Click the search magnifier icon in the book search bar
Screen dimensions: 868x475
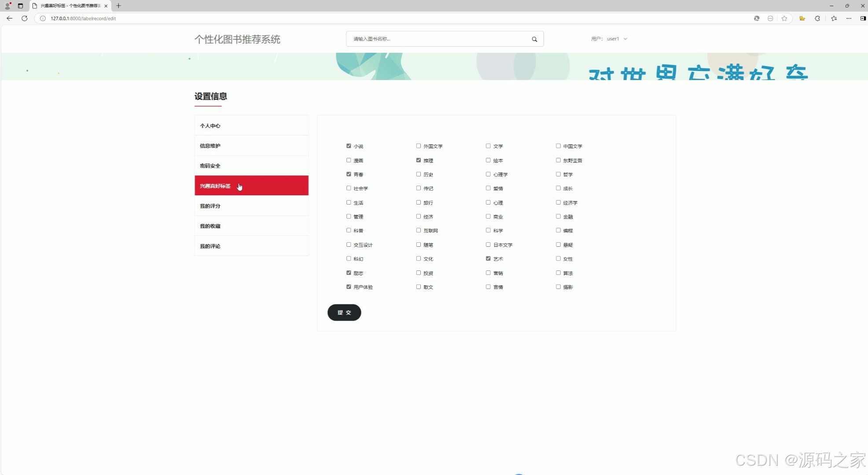534,39
